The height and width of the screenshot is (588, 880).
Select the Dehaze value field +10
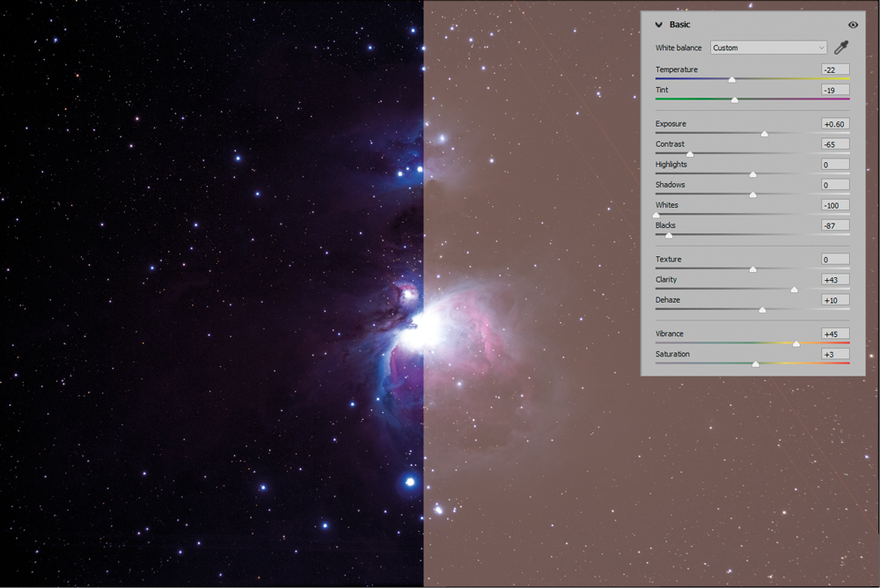835,300
